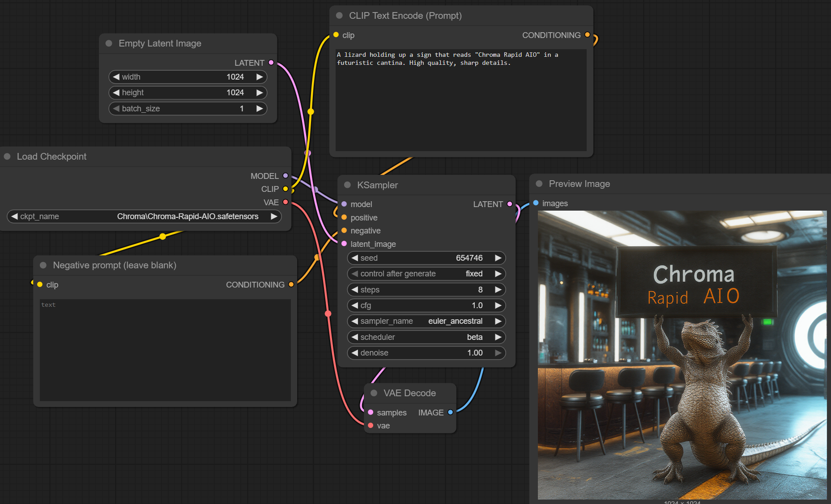The width and height of the screenshot is (831, 504).
Task: Toggle collapse on the Preview Image node
Action: (x=539, y=184)
